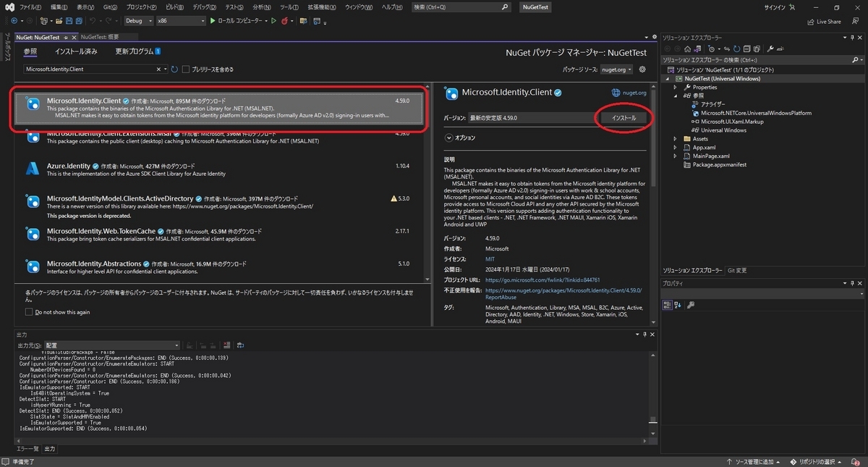Expand the Properties node in Solution Explorer
This screenshot has height=467, width=868.
click(x=675, y=87)
